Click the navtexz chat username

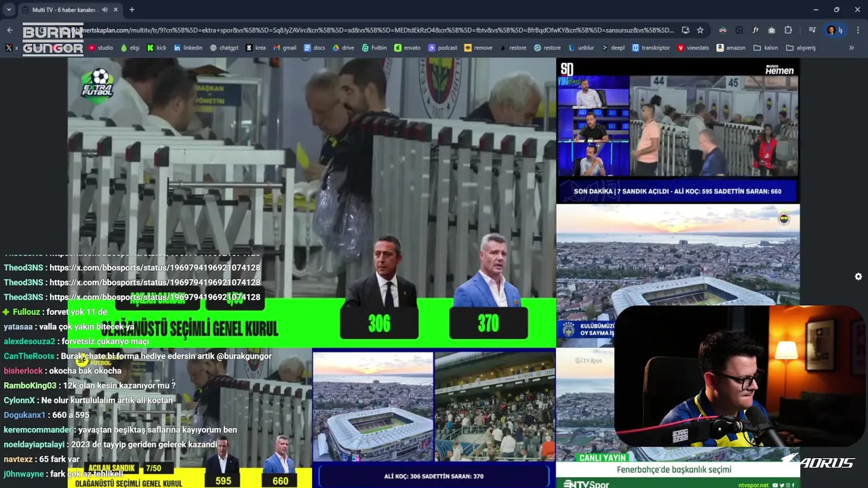(18, 459)
